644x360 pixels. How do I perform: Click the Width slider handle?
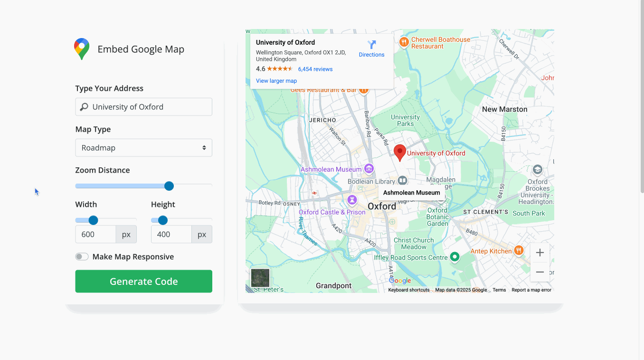coord(94,220)
